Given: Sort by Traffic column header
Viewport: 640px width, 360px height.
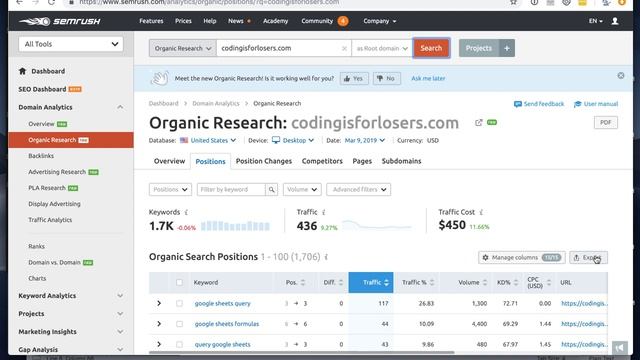Looking at the screenshot, I should (x=371, y=282).
